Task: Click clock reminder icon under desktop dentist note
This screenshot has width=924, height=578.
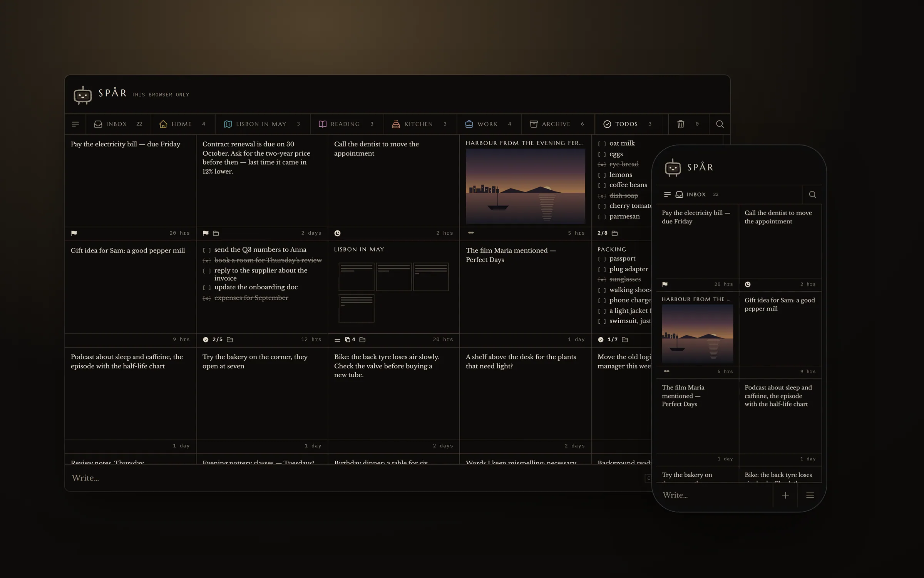Action: click(x=337, y=233)
